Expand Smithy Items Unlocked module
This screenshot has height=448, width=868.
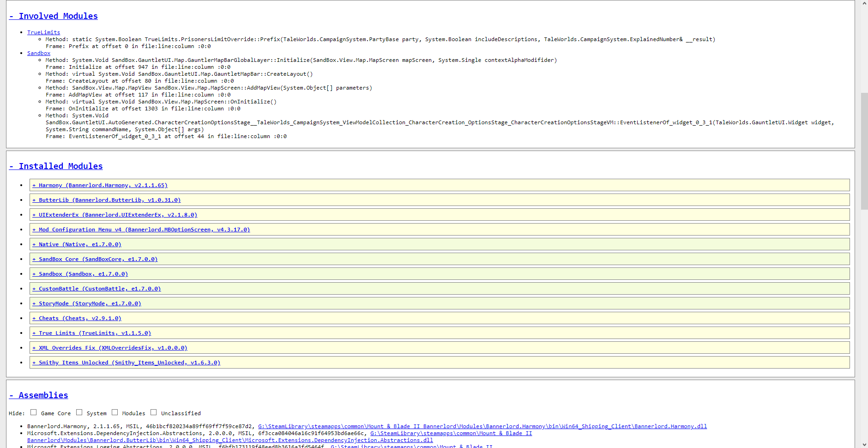pyautogui.click(x=126, y=363)
